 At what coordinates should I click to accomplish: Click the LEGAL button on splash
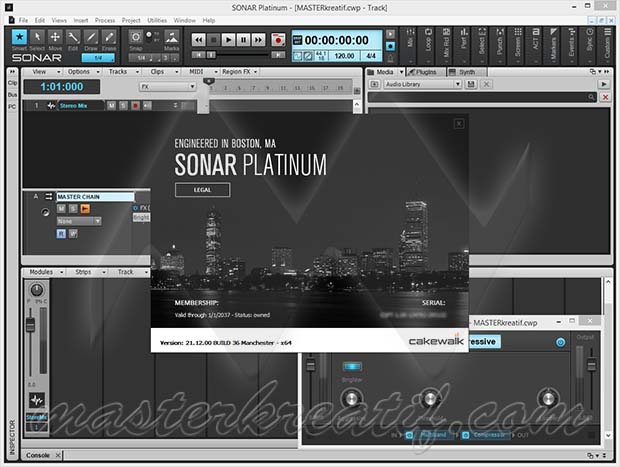(x=202, y=190)
